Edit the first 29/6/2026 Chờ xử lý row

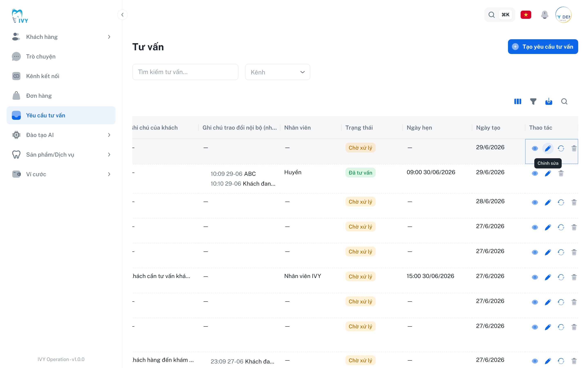pyautogui.click(x=548, y=148)
